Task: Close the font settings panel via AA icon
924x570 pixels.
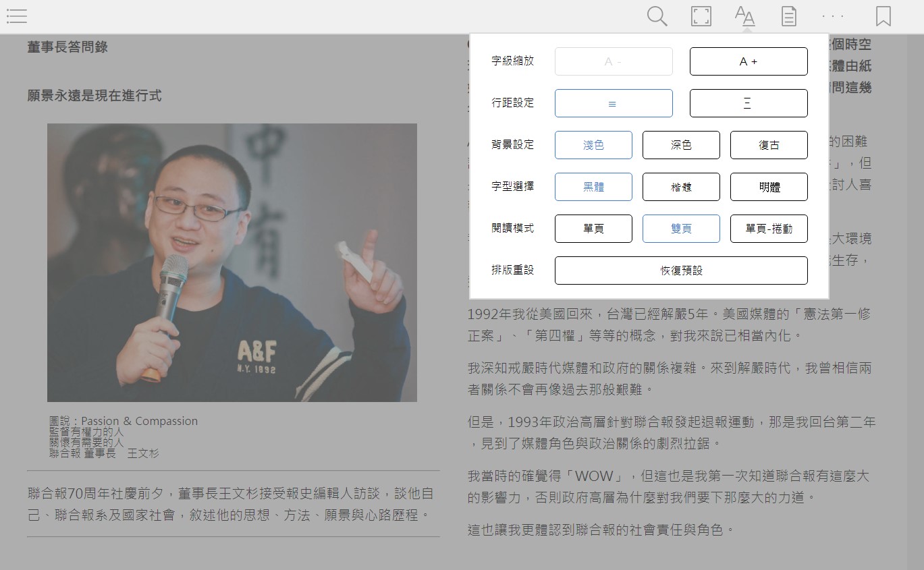Action: point(744,16)
